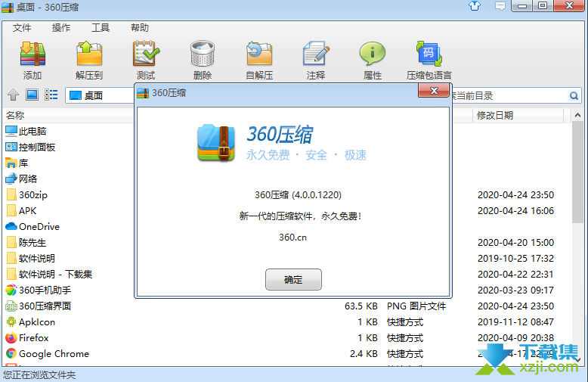This screenshot has width=588, height=382.
Task: Click the 确定 button in the dialog
Action: tap(293, 280)
